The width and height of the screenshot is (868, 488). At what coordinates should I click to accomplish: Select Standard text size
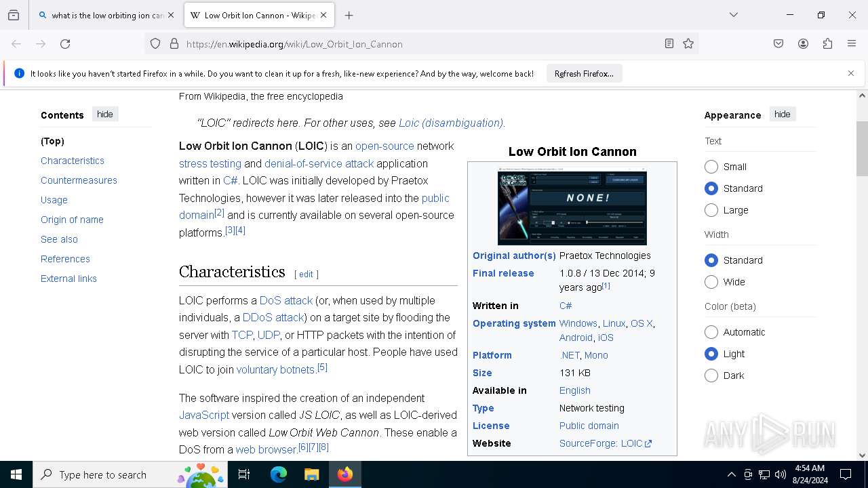point(711,188)
